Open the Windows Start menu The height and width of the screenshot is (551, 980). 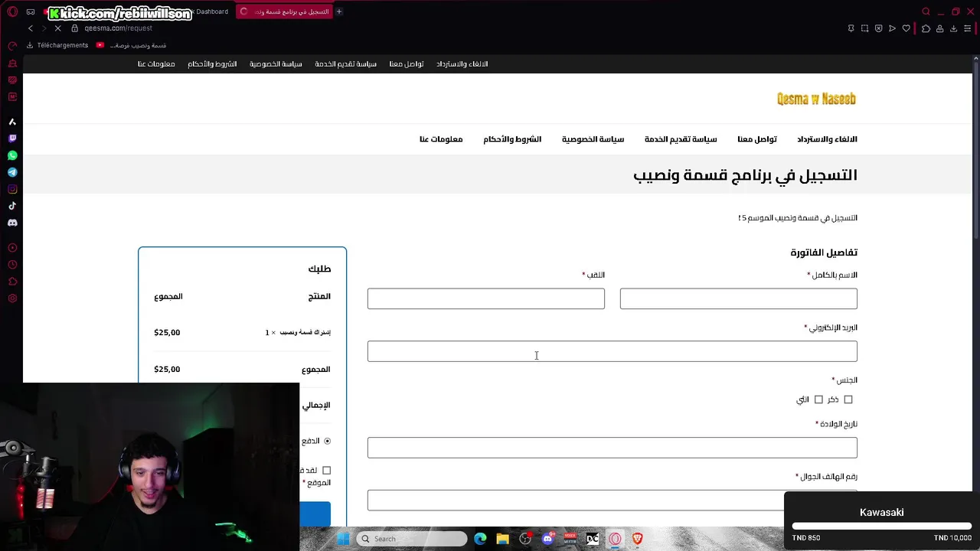click(343, 539)
